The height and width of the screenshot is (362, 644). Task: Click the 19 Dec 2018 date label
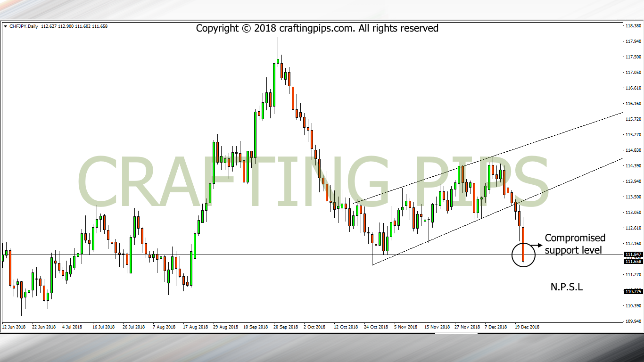pos(527,327)
